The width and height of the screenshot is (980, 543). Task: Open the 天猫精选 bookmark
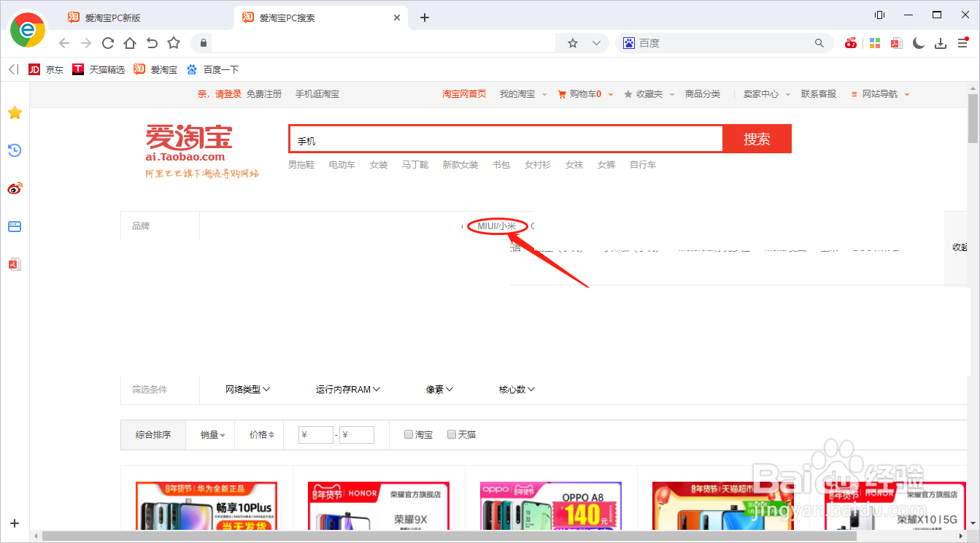[x=99, y=69]
